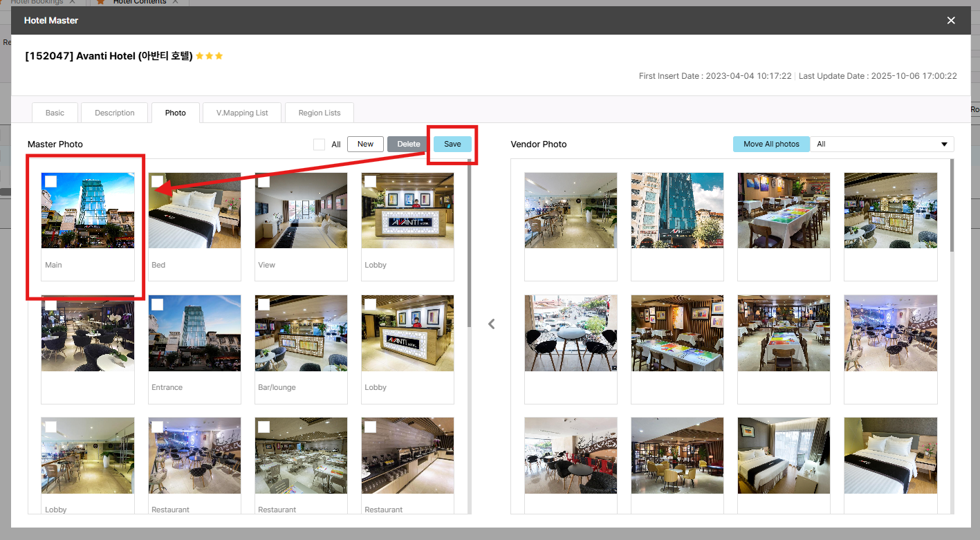Click the Bar/lounge master photo thumbnail
Viewport: 980px width, 540px height.
(301, 333)
